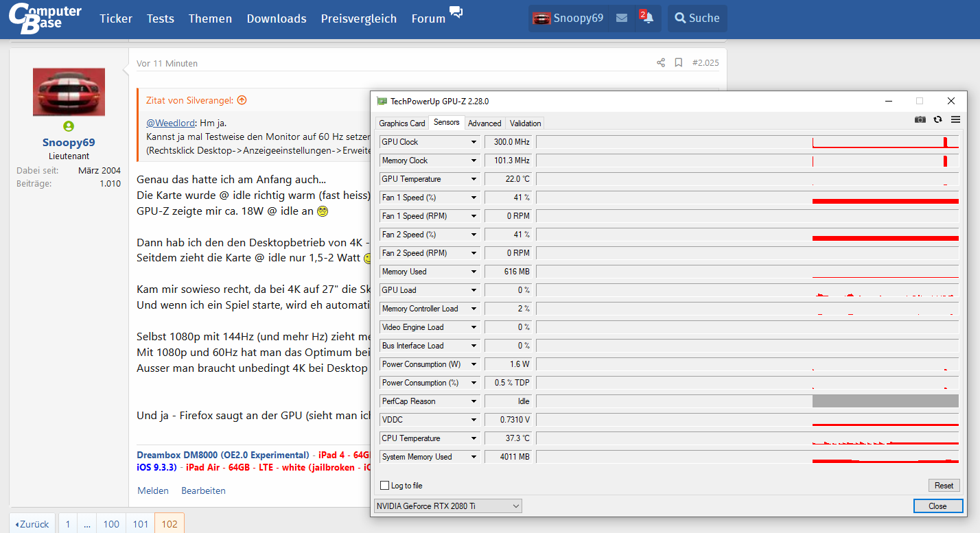Go to page 100 in pagination

pos(111,524)
